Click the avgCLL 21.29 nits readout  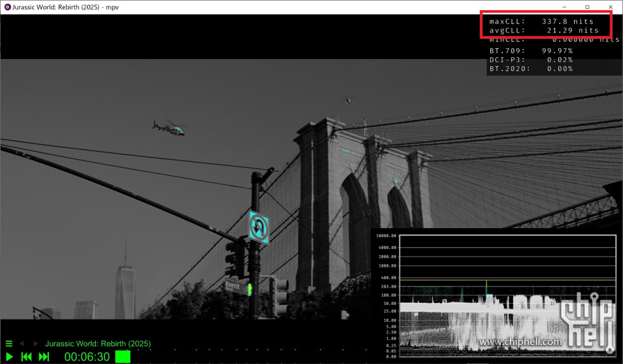544,30
